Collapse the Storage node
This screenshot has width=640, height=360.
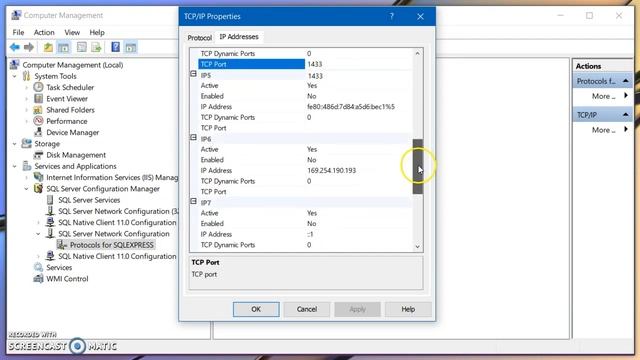coord(15,144)
